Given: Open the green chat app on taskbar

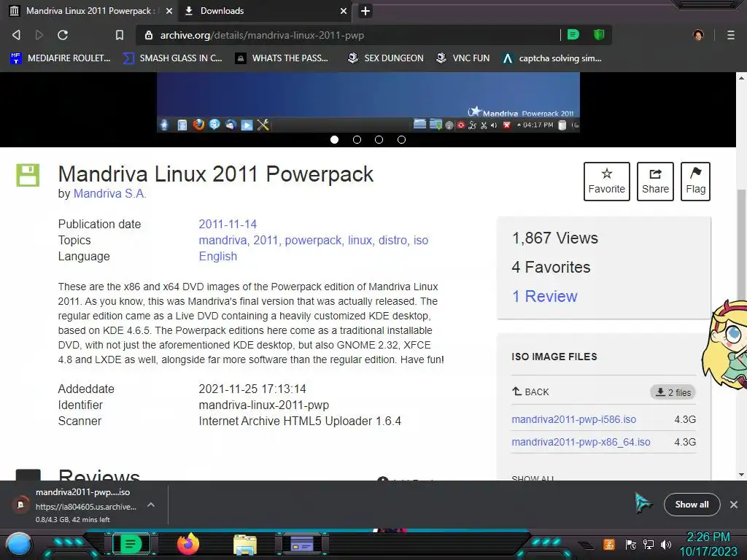Looking at the screenshot, I should (131, 544).
